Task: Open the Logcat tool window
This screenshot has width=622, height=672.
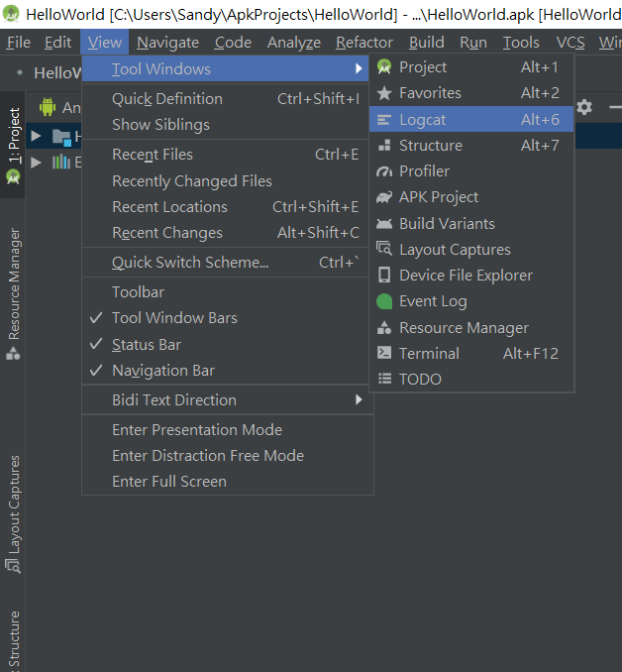Action: tap(471, 119)
